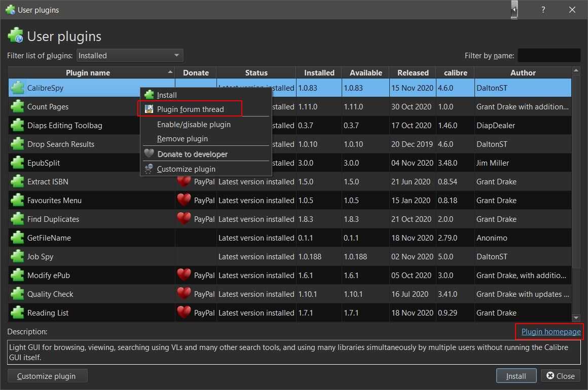Image resolution: width=588 pixels, height=390 pixels.
Task: Click the GetFileName puzzle icon
Action: (17, 238)
